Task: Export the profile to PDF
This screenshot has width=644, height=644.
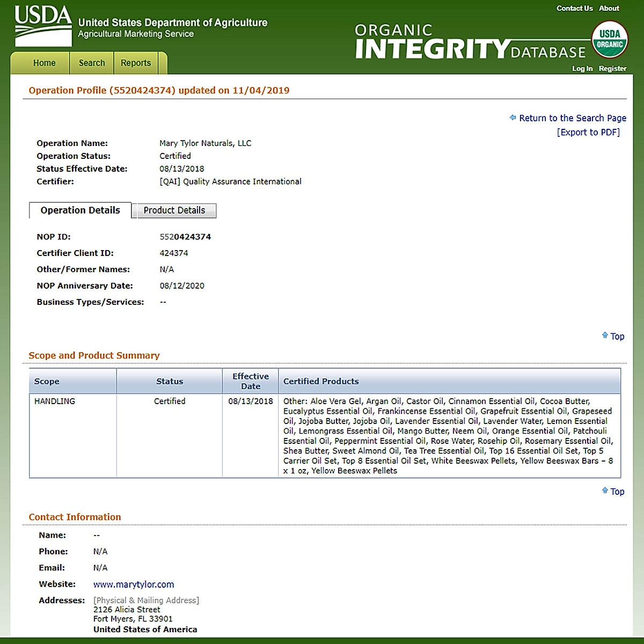Action: coord(588,132)
